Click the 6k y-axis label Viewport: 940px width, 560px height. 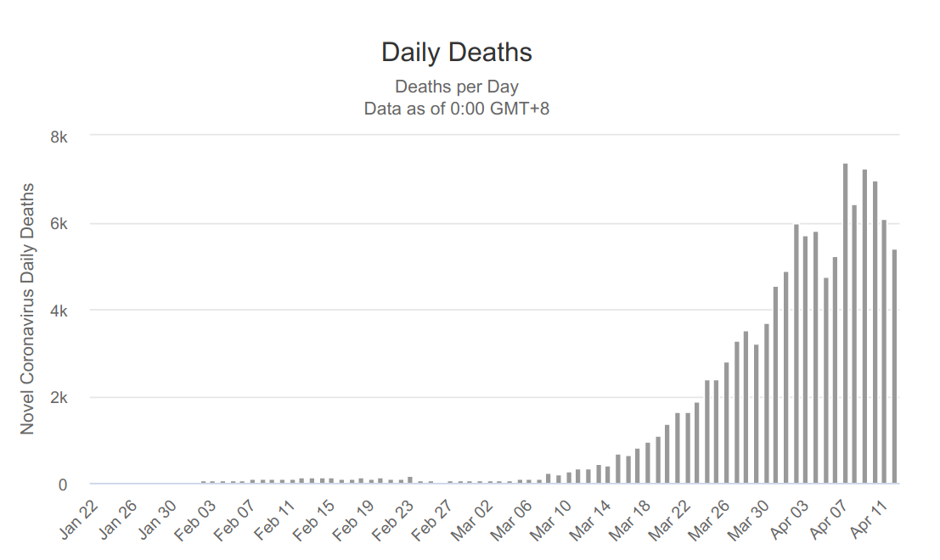(x=67, y=224)
